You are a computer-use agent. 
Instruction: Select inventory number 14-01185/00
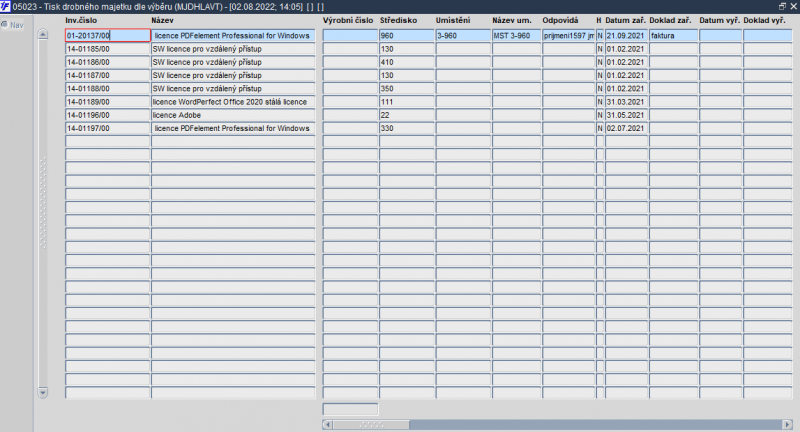pos(108,49)
